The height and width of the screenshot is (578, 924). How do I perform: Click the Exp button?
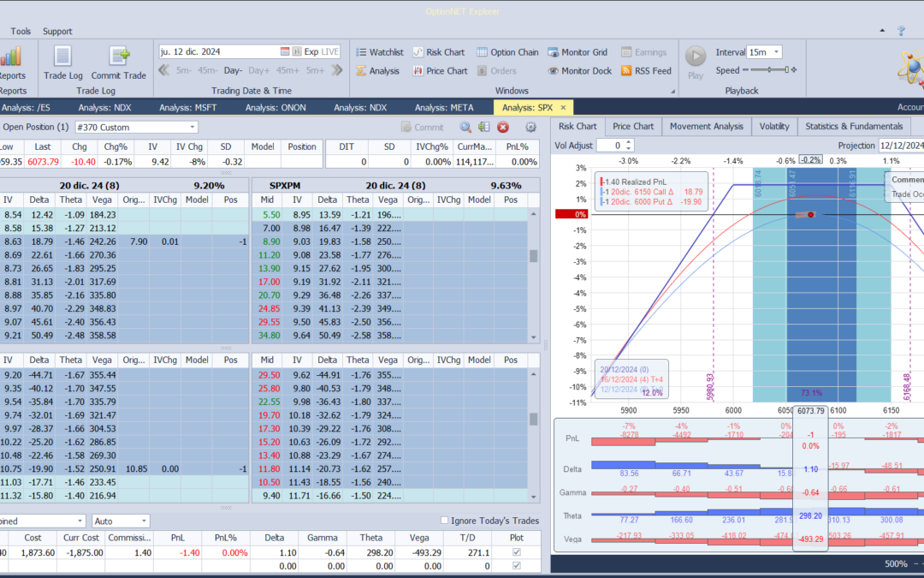coord(311,51)
